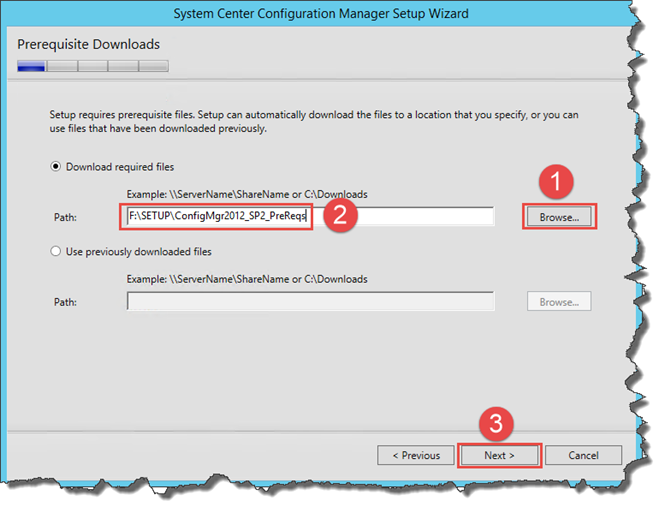The image size is (665, 513).
Task: Click the Prerequisite Downloads heading
Action: 88,44
